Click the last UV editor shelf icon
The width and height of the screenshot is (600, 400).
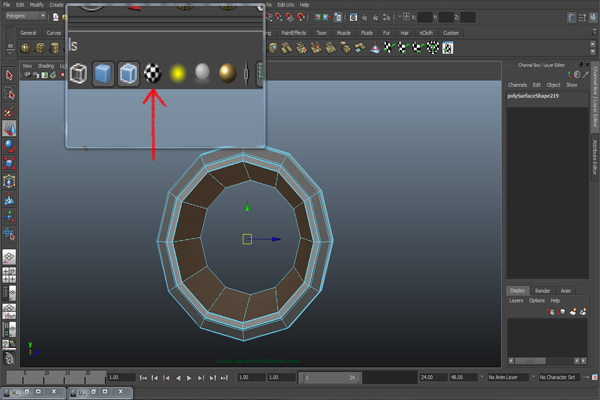coord(448,48)
